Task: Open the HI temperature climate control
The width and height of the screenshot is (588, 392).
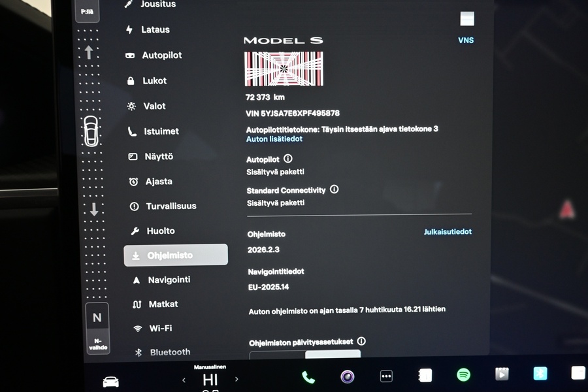Action: coord(210,380)
